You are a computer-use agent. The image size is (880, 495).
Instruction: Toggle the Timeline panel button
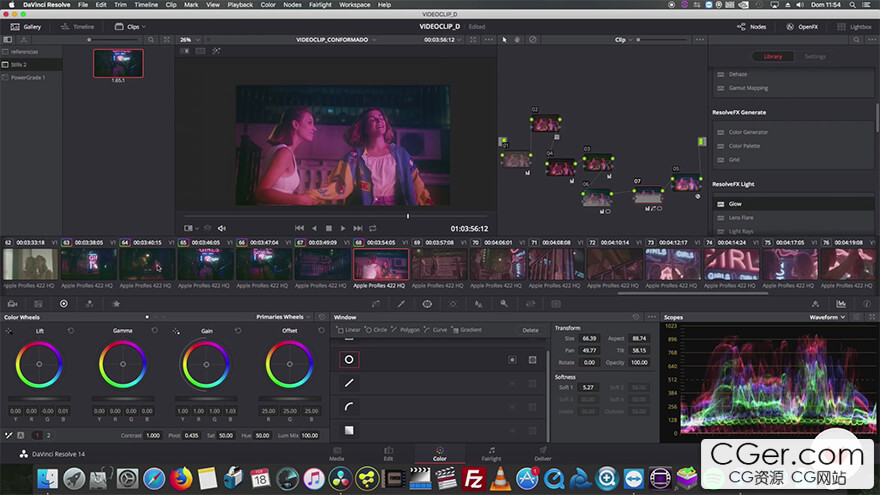tap(77, 26)
